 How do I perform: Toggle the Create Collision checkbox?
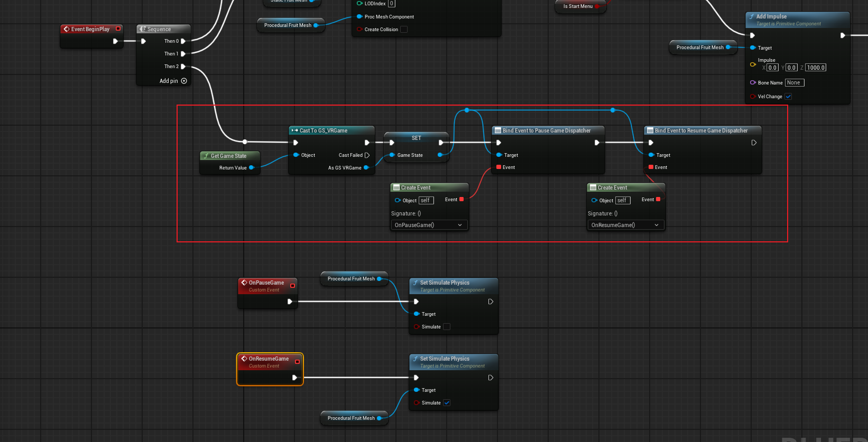404,30
